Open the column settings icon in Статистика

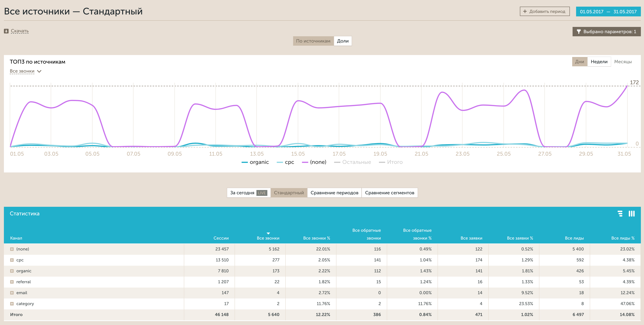632,213
